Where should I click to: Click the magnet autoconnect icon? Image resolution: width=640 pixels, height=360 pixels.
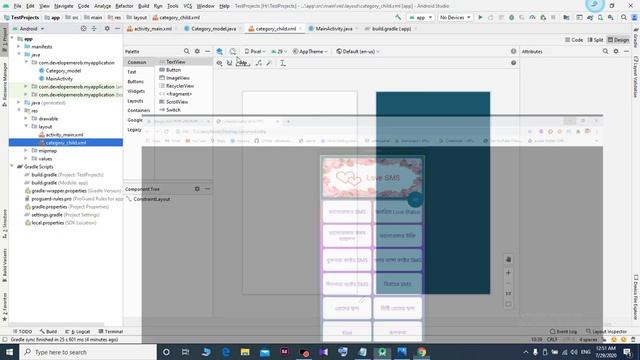click(x=229, y=63)
